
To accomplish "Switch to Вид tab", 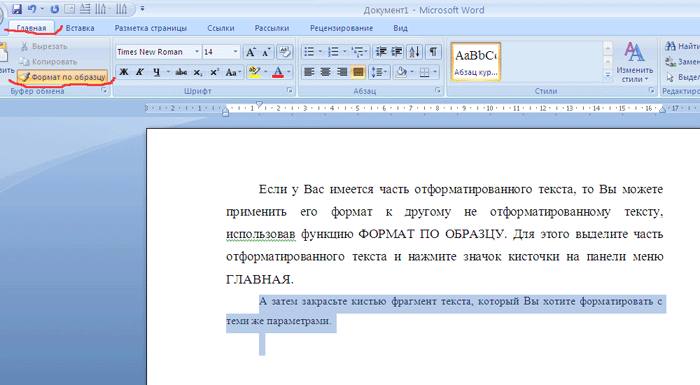I will pyautogui.click(x=400, y=28).
